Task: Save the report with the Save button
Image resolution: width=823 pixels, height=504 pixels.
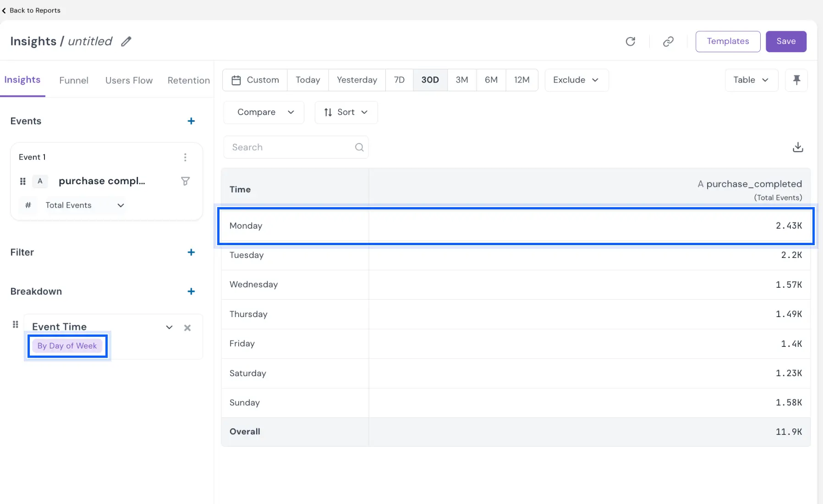Action: tap(786, 41)
